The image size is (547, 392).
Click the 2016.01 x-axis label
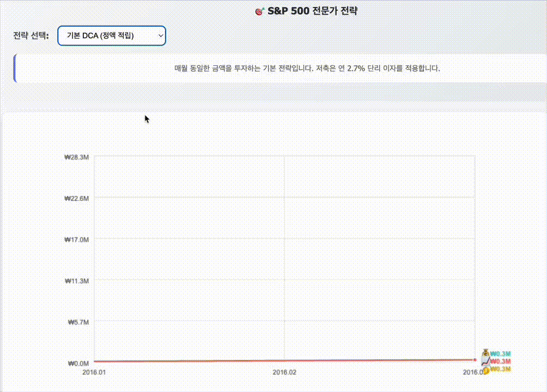tap(94, 372)
